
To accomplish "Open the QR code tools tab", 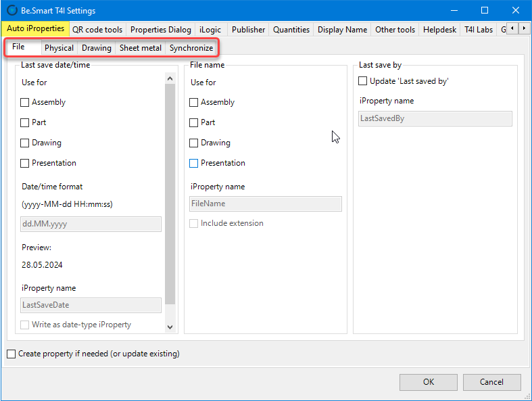I will click(x=97, y=30).
